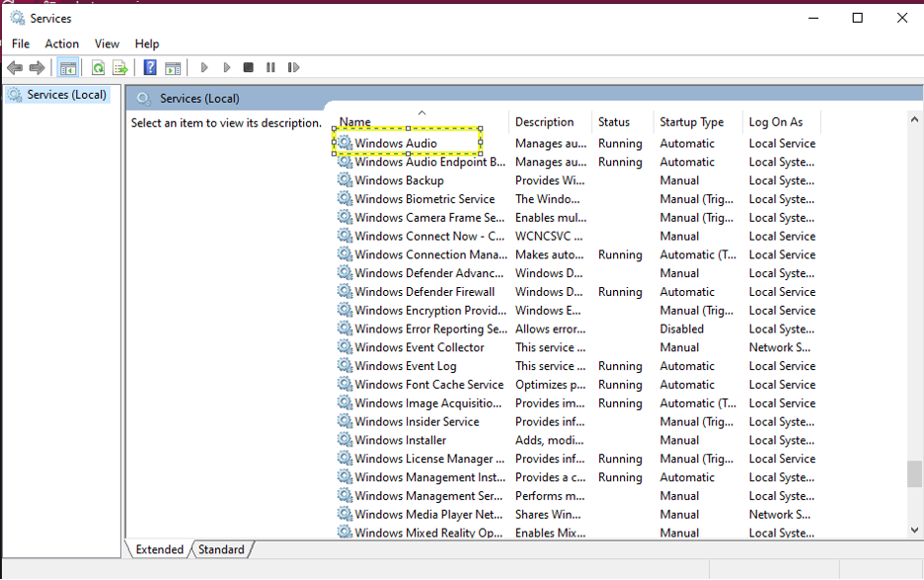The width and height of the screenshot is (924, 580).
Task: Click the scroll down arrow of the services list
Action: point(914,530)
